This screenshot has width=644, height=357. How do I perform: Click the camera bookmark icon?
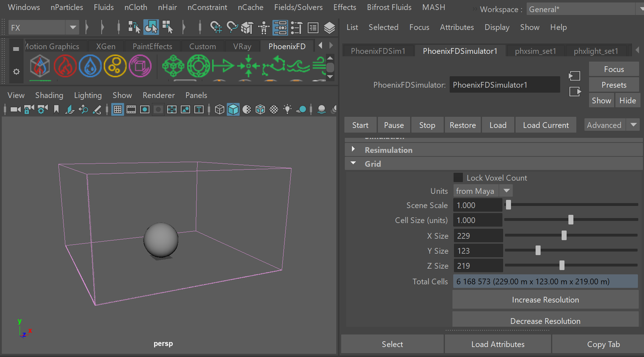click(x=56, y=109)
